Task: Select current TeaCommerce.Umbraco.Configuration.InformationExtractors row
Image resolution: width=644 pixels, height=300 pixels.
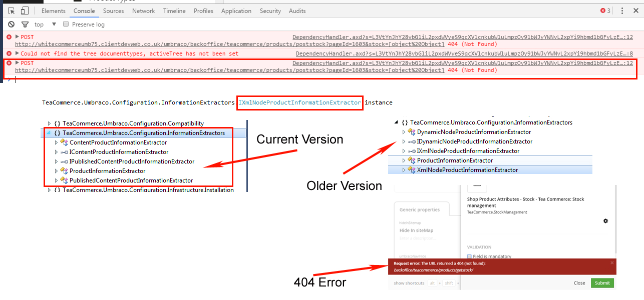Action: click(144, 133)
